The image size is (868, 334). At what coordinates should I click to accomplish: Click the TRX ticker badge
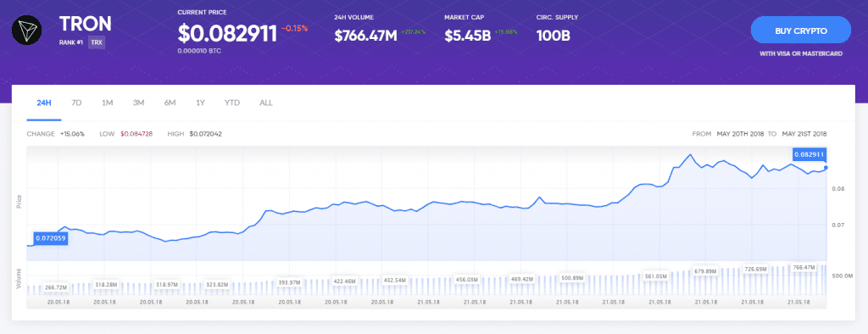[x=96, y=42]
